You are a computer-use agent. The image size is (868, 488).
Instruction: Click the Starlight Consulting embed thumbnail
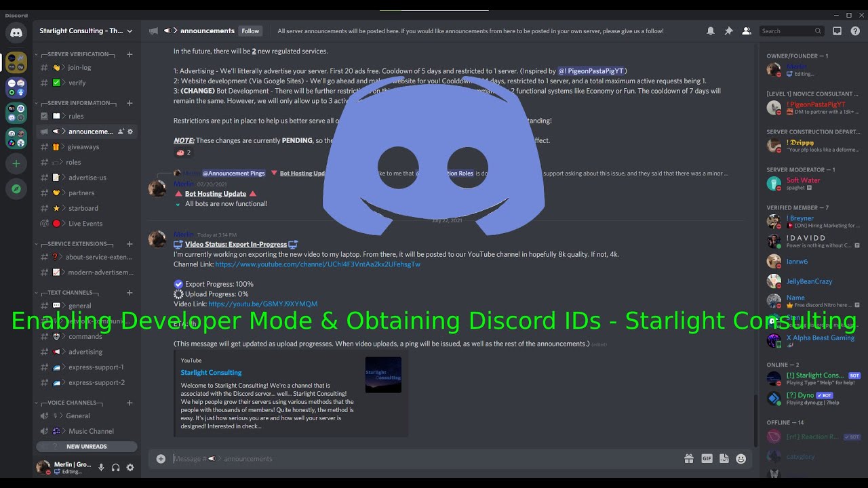point(383,375)
